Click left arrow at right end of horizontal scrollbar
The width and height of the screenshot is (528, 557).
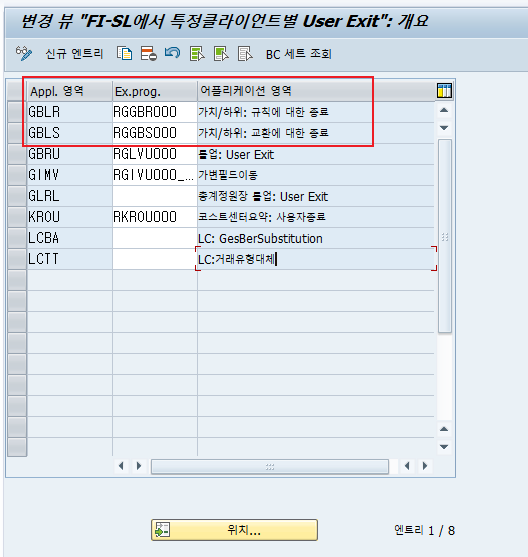click(x=408, y=466)
